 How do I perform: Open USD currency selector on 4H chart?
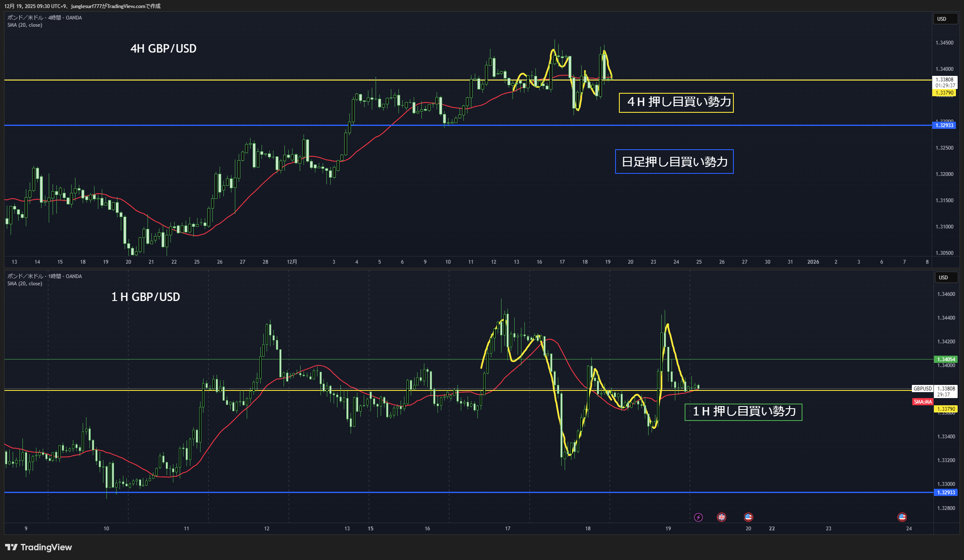[945, 19]
